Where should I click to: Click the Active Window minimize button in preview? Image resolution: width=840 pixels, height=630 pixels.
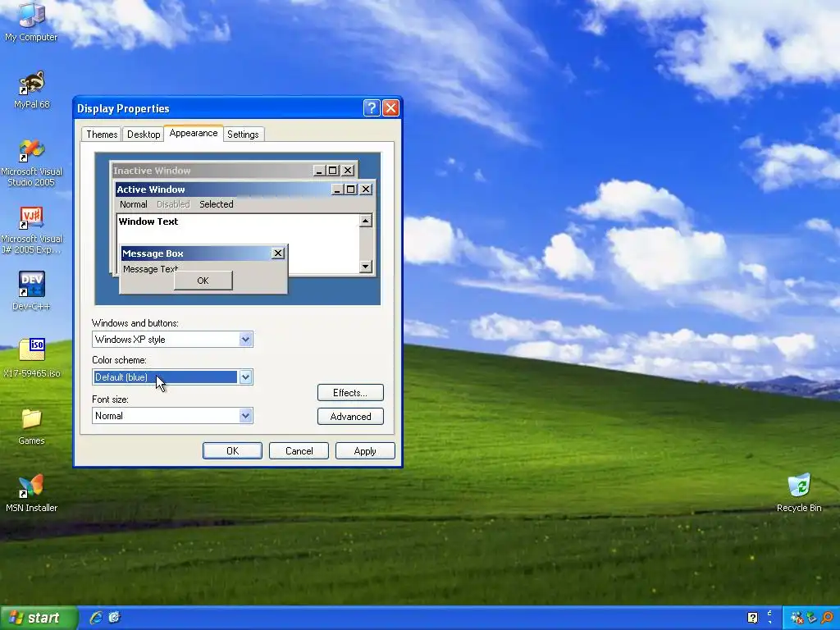coord(337,189)
